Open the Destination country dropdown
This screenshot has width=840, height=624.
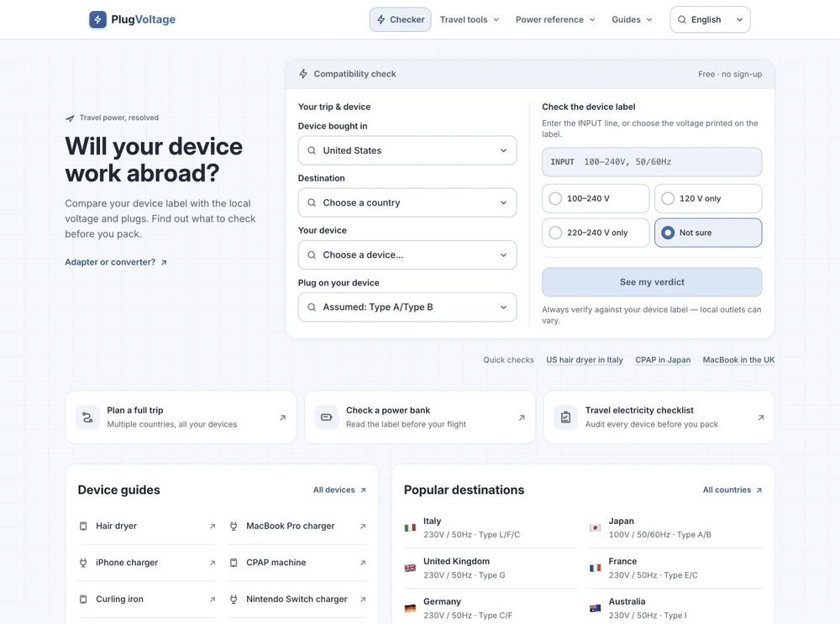pyautogui.click(x=407, y=203)
